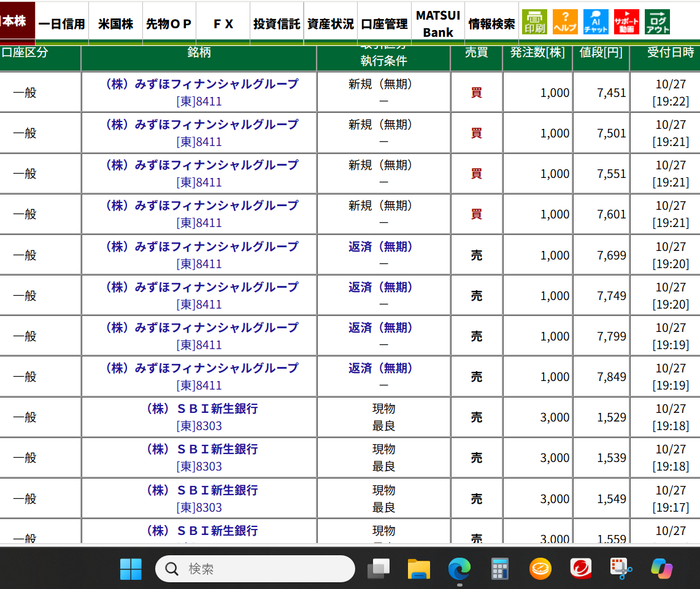Open Task View in the taskbar

tap(379, 569)
